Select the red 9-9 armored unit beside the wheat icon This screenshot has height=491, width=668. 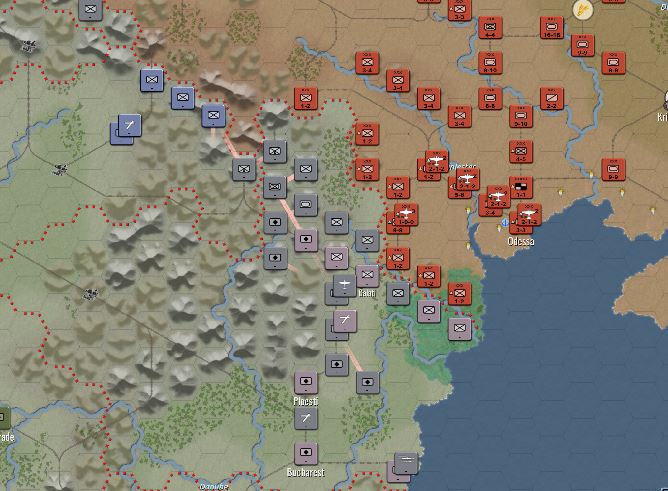click(x=582, y=46)
